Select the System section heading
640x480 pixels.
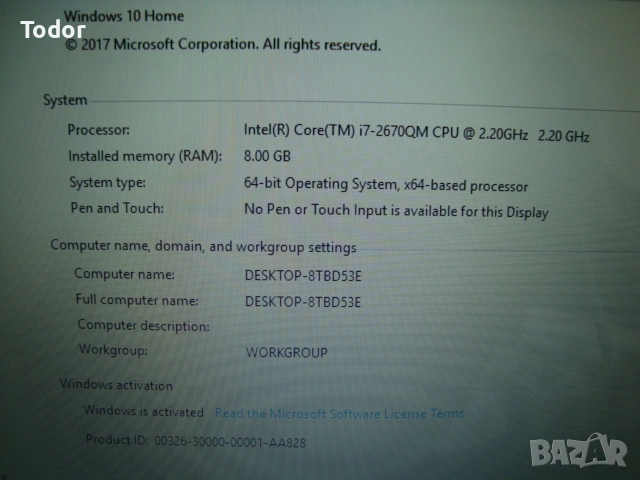pyautogui.click(x=65, y=100)
